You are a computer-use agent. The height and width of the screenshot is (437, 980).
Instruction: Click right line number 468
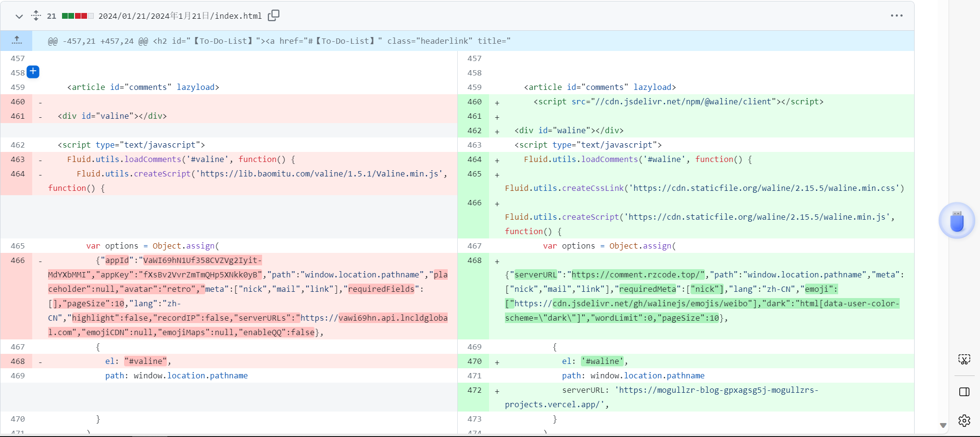click(474, 260)
